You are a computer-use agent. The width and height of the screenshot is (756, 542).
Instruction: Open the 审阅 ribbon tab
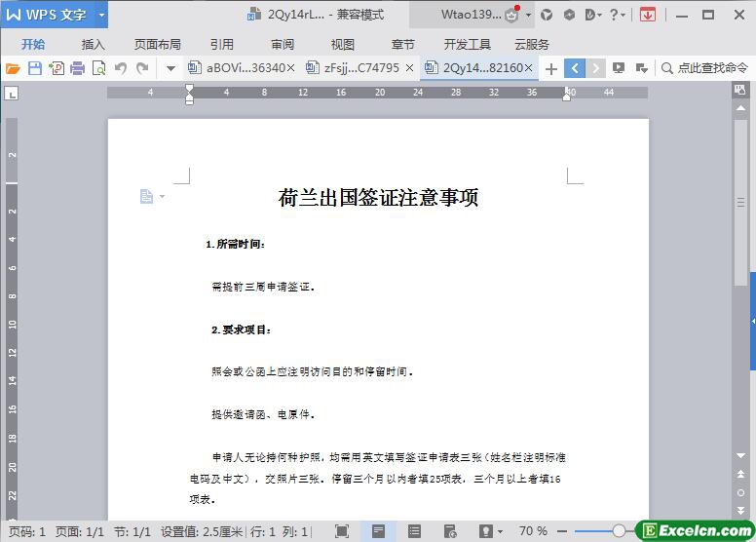tap(283, 45)
